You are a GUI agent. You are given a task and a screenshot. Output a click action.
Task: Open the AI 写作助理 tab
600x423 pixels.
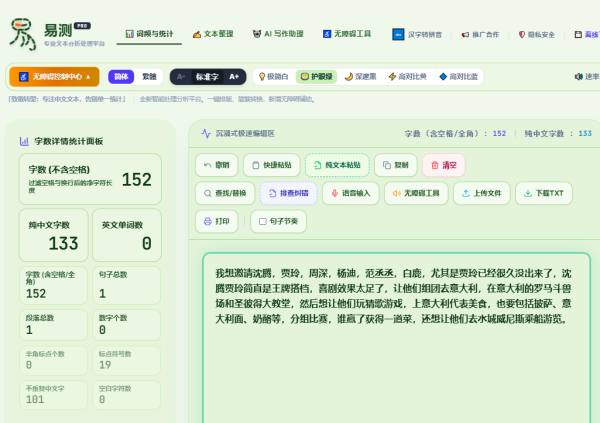278,34
